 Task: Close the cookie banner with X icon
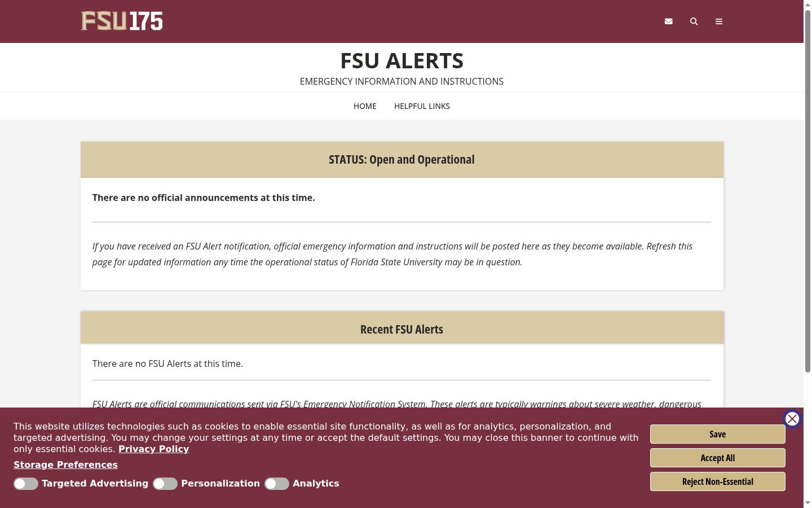pos(792,419)
